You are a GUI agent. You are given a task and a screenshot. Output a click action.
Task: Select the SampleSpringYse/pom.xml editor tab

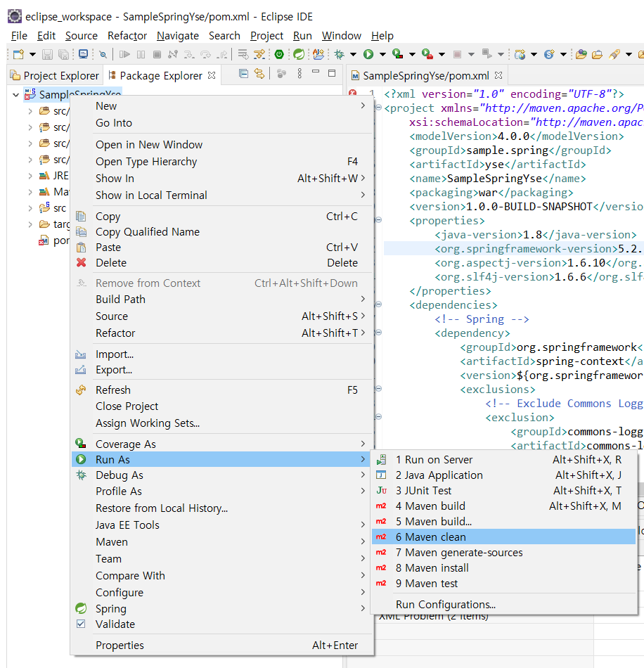[425, 75]
